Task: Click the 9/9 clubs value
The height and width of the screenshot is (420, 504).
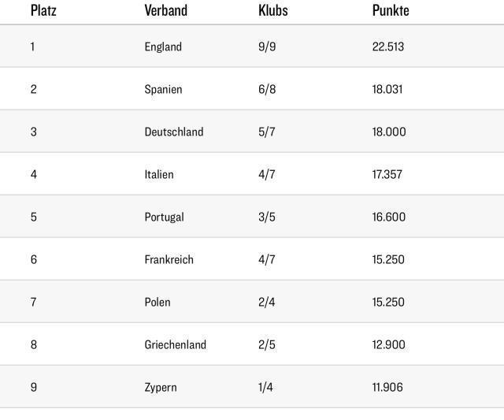Action: [267, 46]
